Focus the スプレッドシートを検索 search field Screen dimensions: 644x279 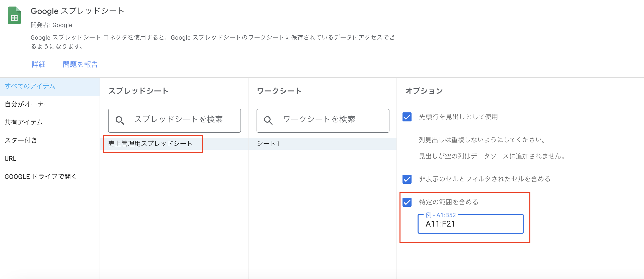click(x=179, y=120)
